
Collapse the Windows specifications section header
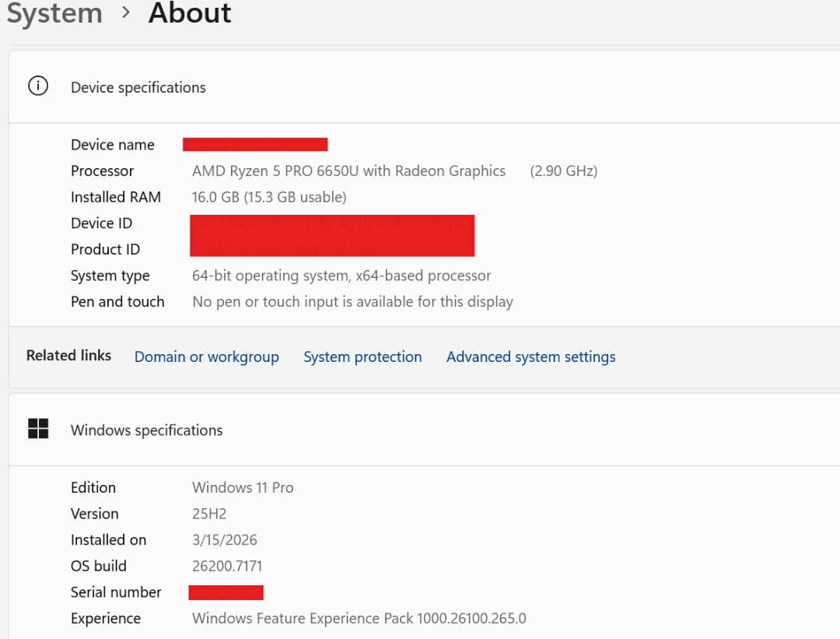tap(425, 430)
